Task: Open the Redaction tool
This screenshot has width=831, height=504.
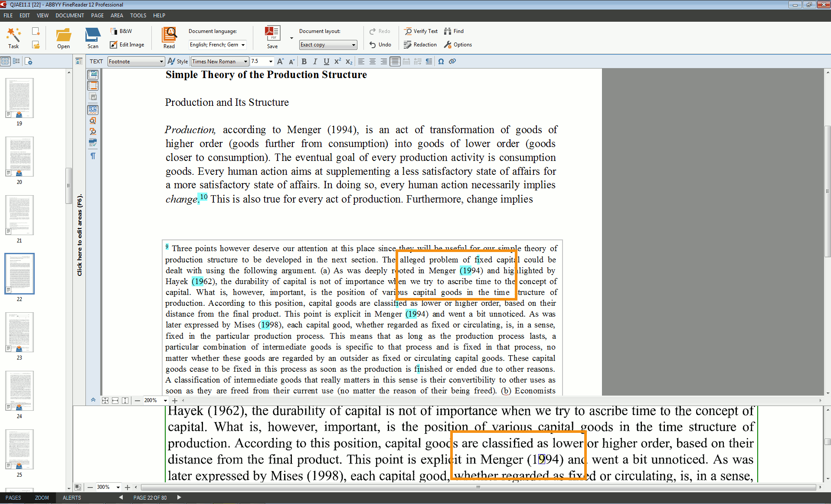Action: (x=420, y=45)
